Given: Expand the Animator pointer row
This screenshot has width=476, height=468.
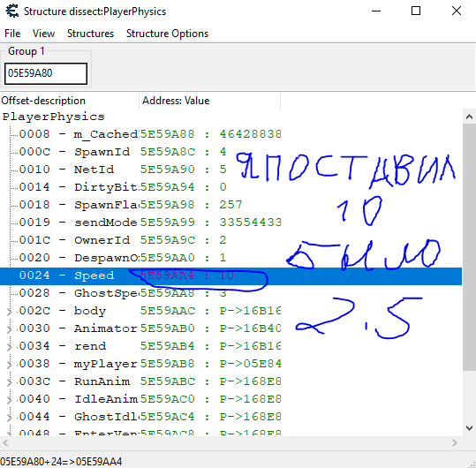Looking at the screenshot, I should [x=9, y=329].
